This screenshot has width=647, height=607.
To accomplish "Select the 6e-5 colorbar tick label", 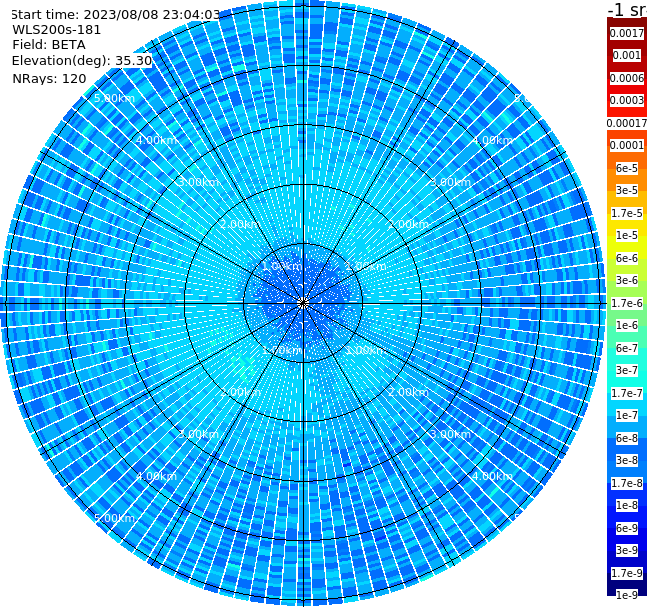I will [627, 168].
